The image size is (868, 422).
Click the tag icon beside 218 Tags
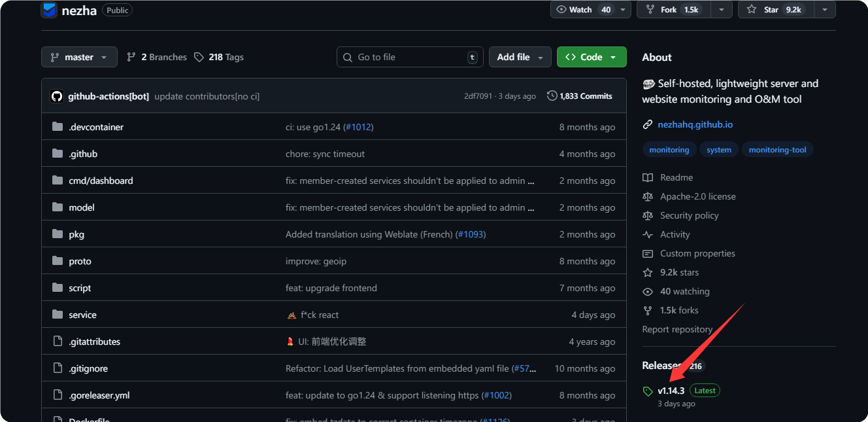(199, 57)
